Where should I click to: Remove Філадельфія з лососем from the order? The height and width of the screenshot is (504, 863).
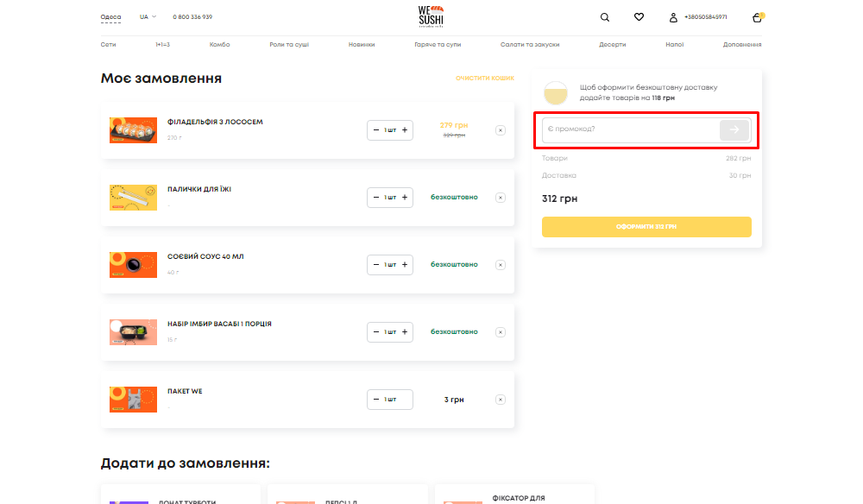coord(501,130)
